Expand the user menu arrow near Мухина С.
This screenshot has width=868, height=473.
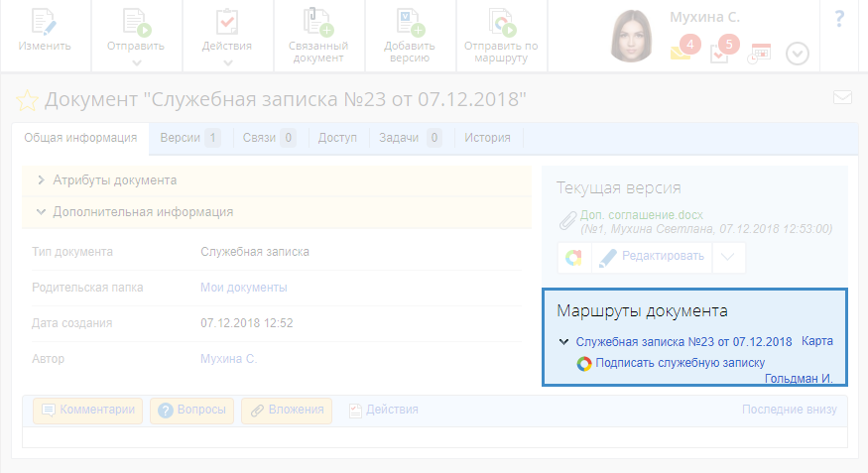tap(798, 54)
